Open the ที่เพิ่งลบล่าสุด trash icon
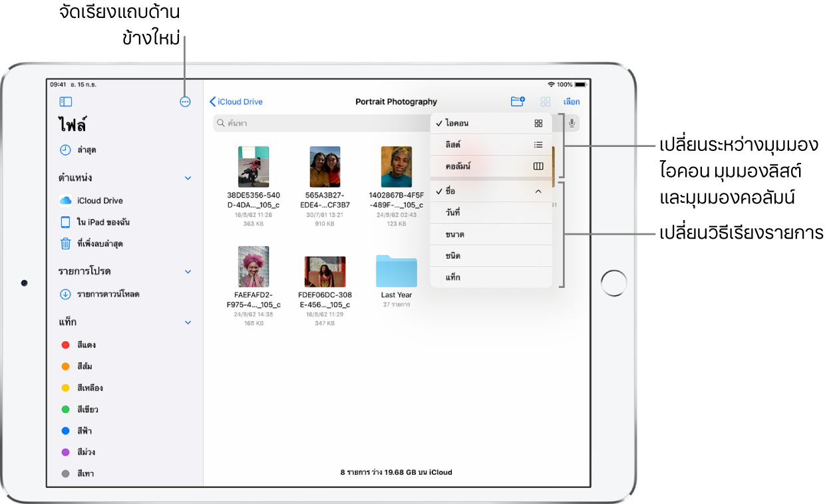 coord(65,243)
